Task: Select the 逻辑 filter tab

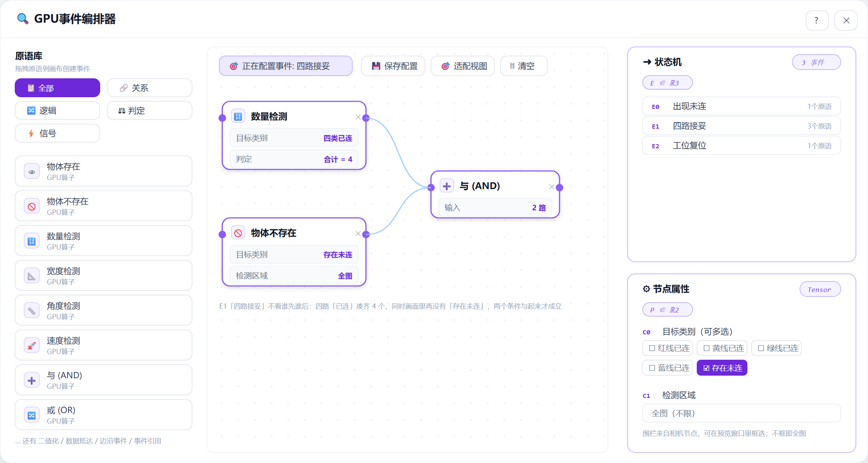Action: pos(57,110)
